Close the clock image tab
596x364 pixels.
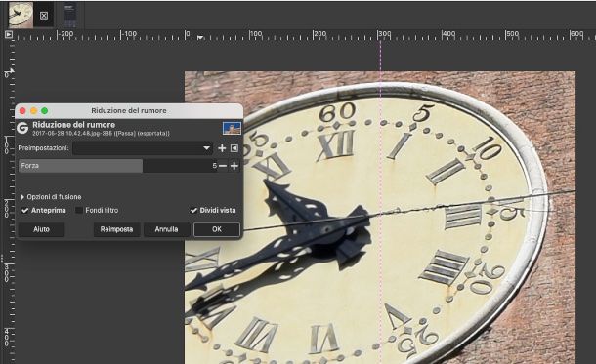44,16
